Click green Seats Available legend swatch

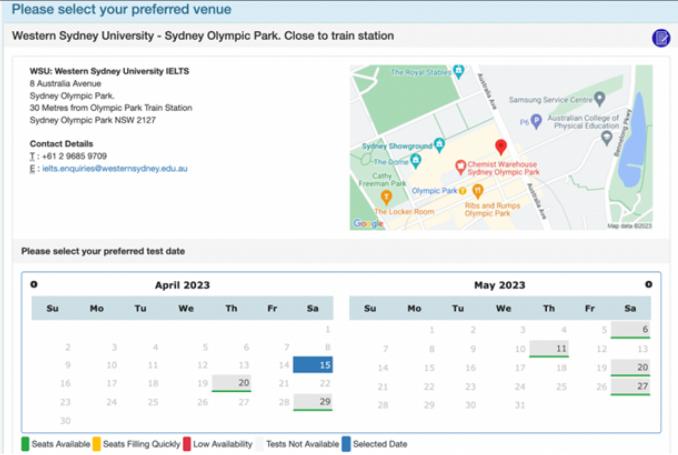25,444
